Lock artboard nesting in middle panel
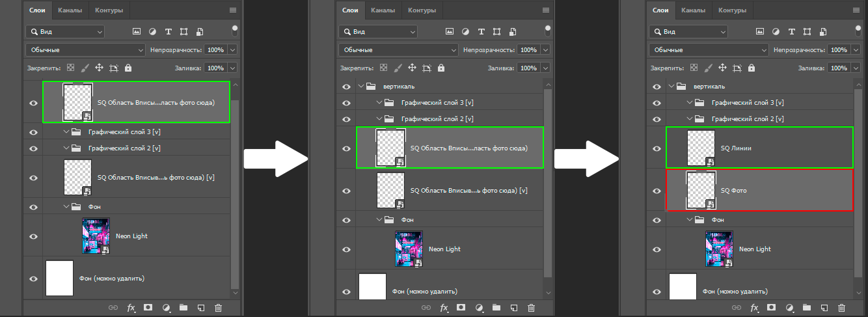868x317 pixels. 427,68
